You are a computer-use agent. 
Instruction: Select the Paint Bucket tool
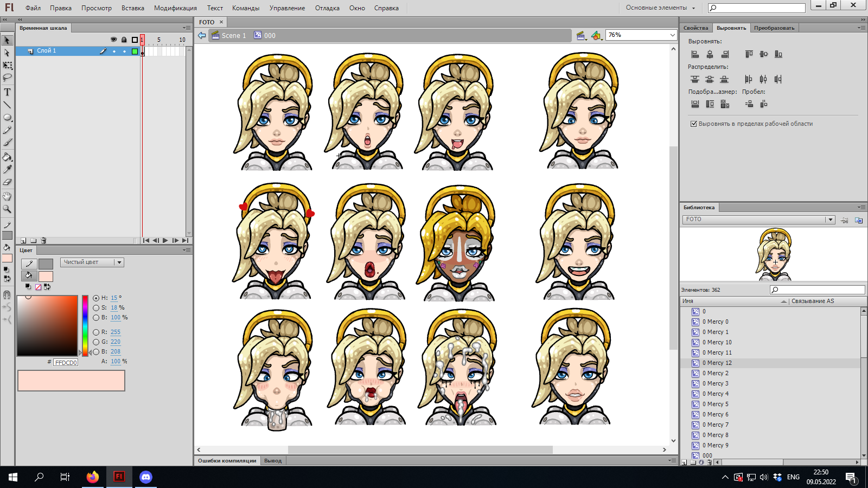[x=7, y=157]
